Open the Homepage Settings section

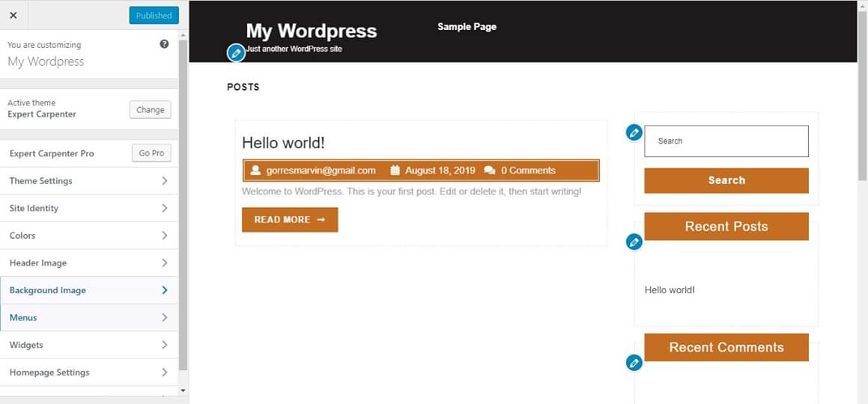click(88, 373)
